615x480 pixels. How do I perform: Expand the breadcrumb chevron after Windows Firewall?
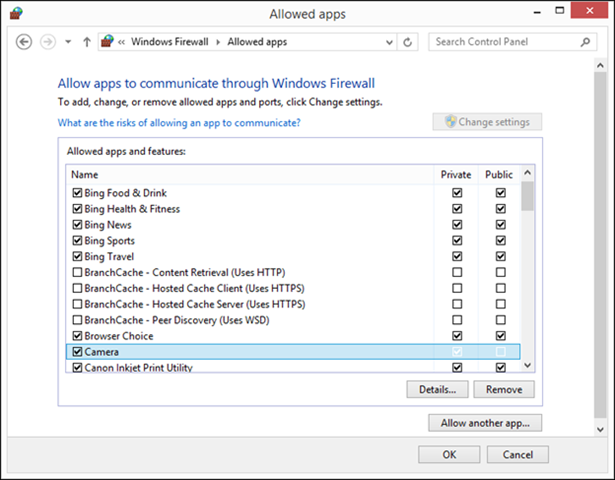point(218,42)
